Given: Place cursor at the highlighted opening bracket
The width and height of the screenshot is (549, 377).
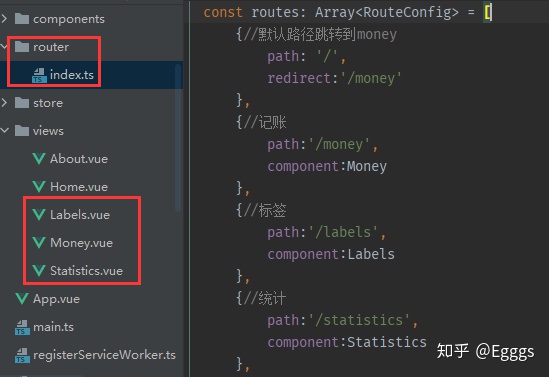Looking at the screenshot, I should (x=488, y=13).
